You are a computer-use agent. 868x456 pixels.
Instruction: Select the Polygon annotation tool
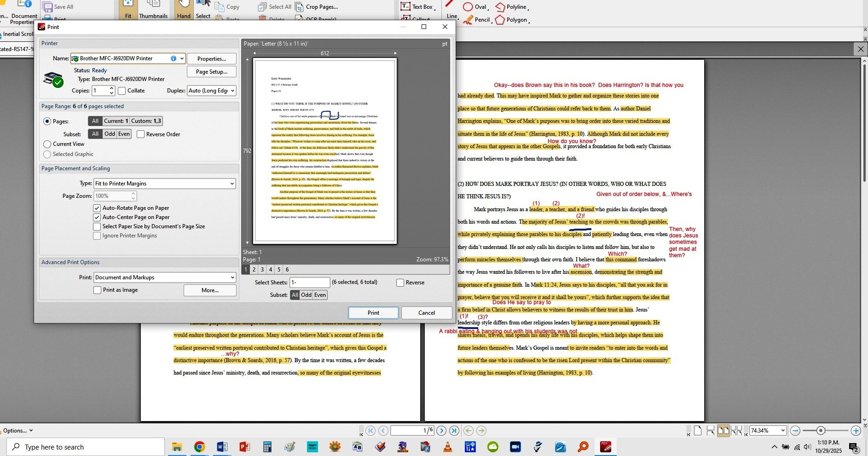coord(511,20)
